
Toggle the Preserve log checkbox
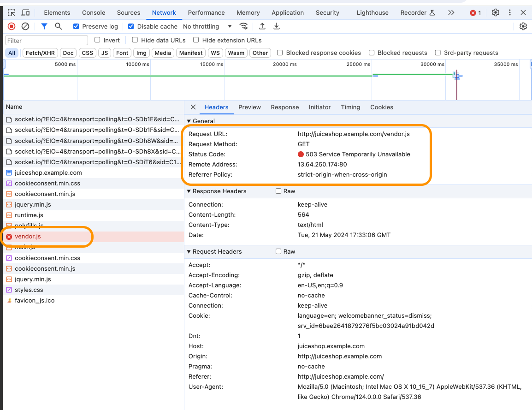(77, 26)
